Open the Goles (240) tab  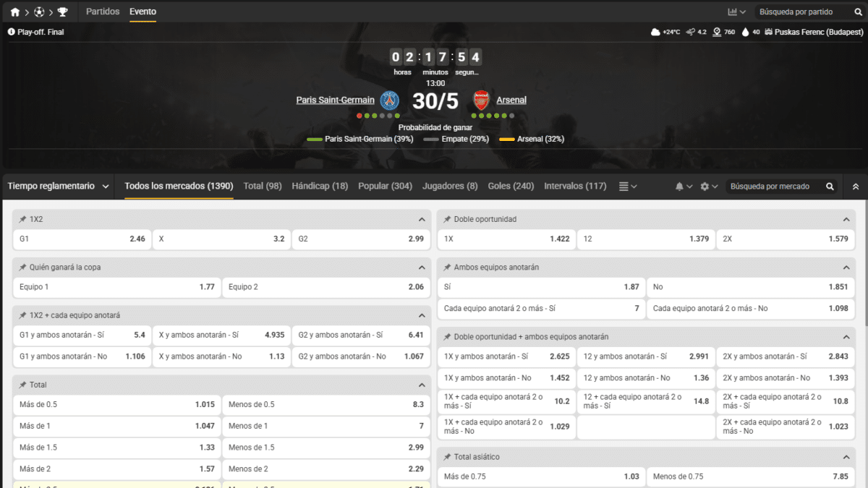(x=511, y=187)
